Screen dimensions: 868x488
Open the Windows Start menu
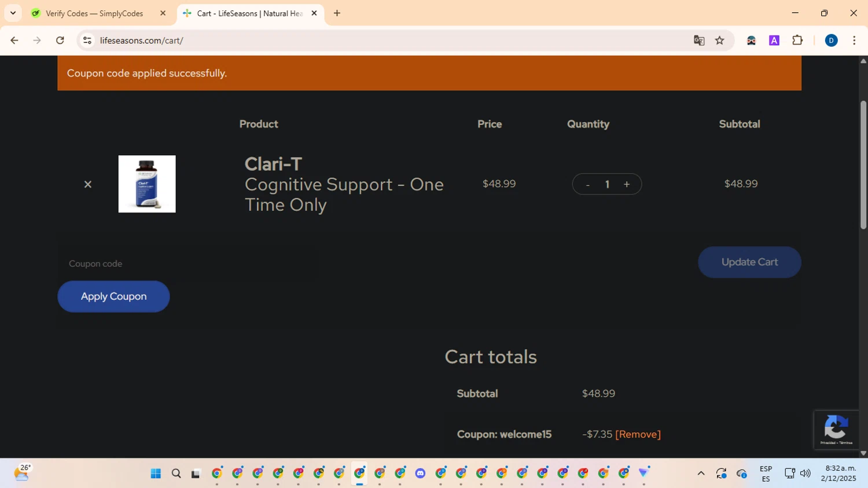click(156, 474)
